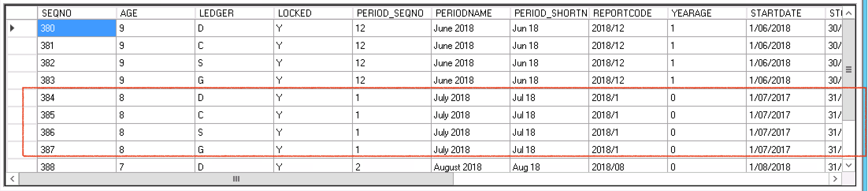The height and width of the screenshot is (191, 868).
Task: Click the vertical scrollbar down arrow
Action: [849, 166]
